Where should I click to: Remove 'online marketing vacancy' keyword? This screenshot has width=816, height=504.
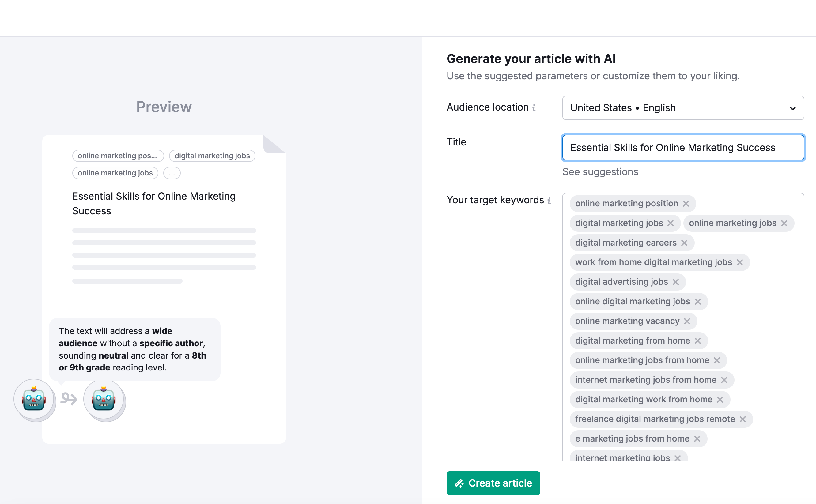point(687,321)
